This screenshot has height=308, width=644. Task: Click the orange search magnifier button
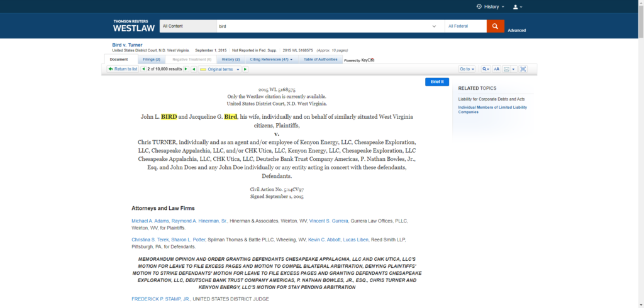[495, 26]
